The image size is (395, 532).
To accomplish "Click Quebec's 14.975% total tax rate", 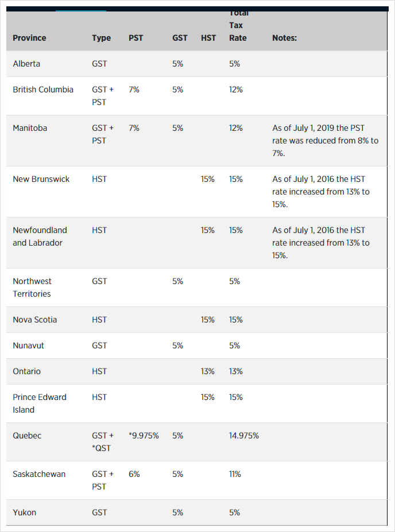I will 244,436.
